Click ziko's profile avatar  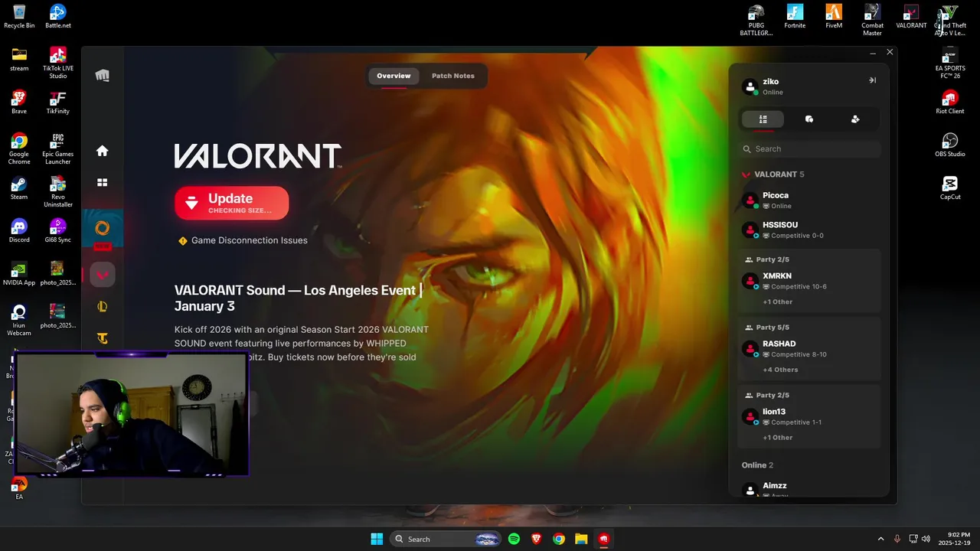tap(750, 86)
